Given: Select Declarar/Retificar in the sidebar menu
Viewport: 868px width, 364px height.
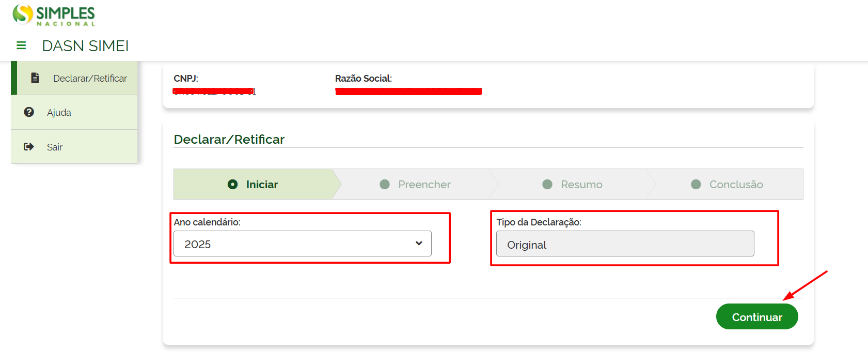Looking at the screenshot, I should point(90,79).
